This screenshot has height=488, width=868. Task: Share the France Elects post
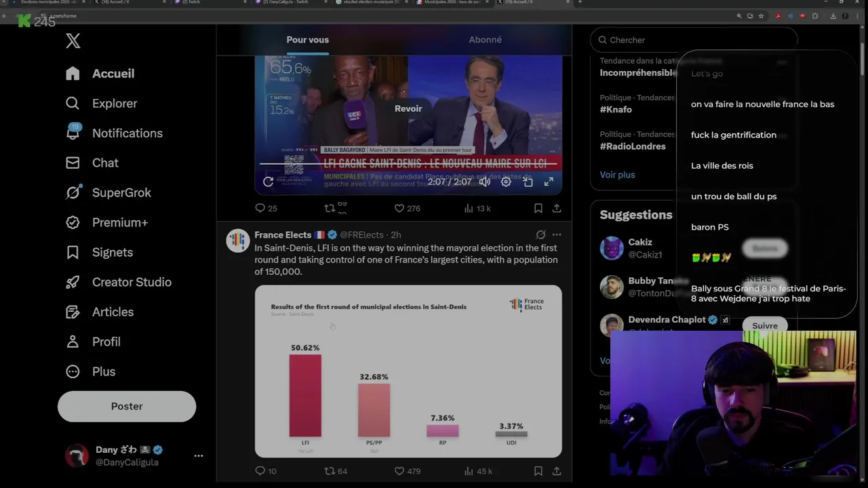[x=557, y=470]
